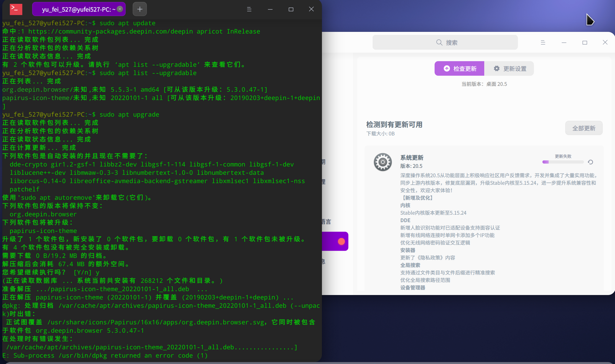Image resolution: width=615 pixels, height=364 pixels.
Task: Click the gear icon on 更新设置
Action: pyautogui.click(x=497, y=68)
